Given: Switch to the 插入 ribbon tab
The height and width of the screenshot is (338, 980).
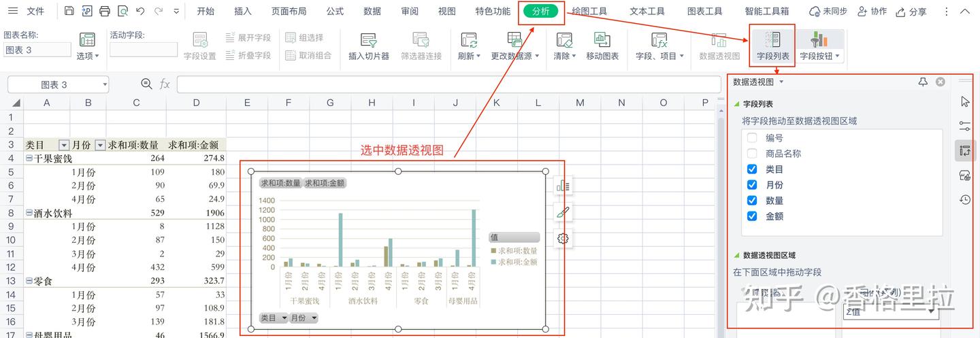Looking at the screenshot, I should click(x=243, y=12).
